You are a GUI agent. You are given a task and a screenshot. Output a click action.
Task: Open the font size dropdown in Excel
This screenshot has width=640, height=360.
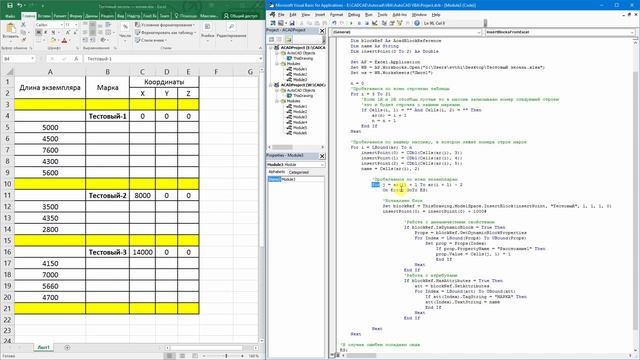pos(76,25)
